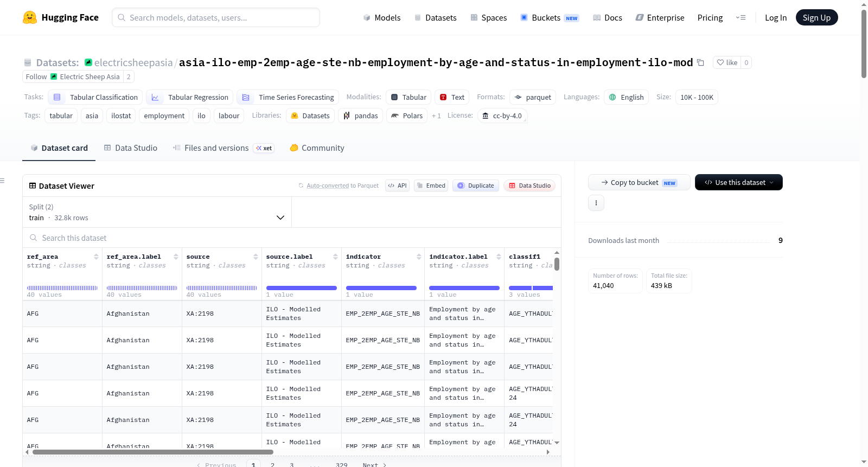Click the heart like icon

click(720, 63)
